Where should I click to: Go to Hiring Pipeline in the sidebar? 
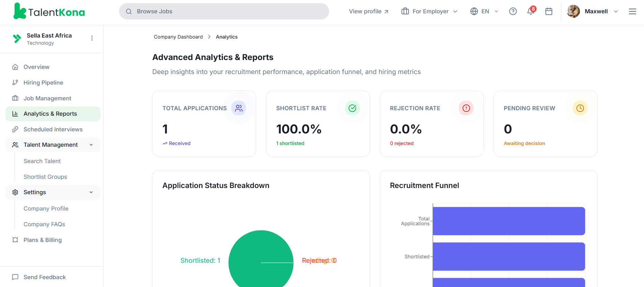[x=43, y=83]
